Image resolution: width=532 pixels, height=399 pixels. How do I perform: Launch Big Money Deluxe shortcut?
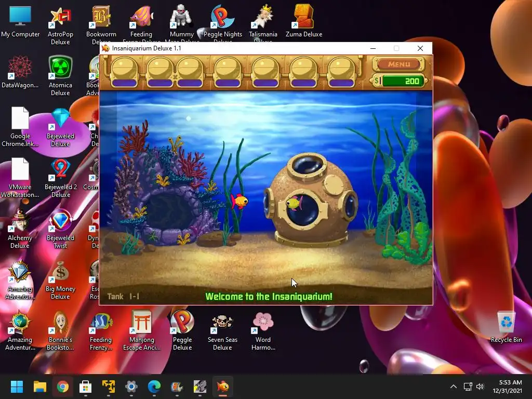click(x=60, y=280)
